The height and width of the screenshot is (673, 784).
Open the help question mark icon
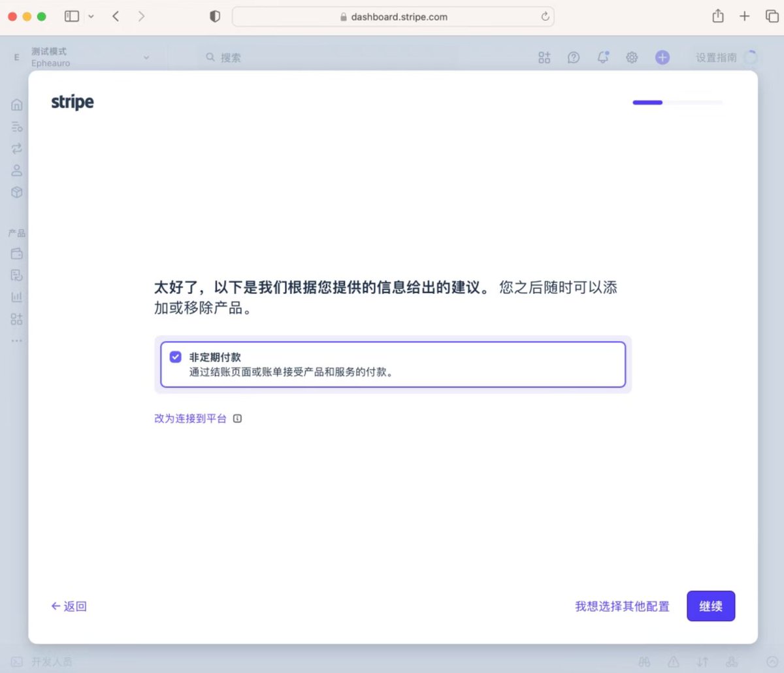(574, 57)
